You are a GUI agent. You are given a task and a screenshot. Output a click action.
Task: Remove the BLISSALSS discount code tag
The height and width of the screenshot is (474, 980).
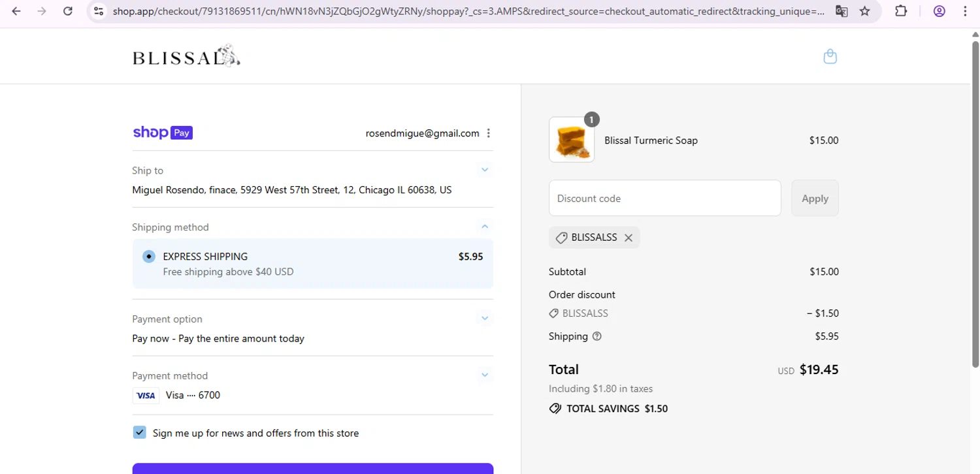pyautogui.click(x=629, y=238)
